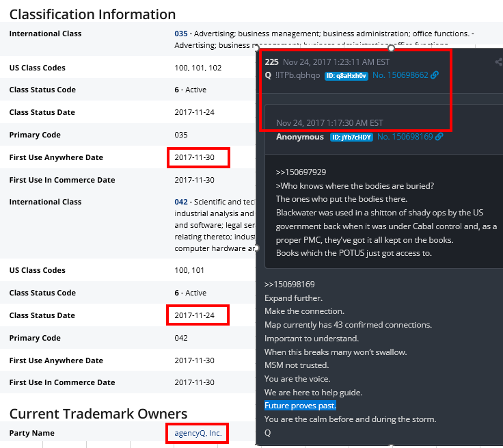Image resolution: width=503 pixels, height=448 pixels.
Task: Select the highlighted 'Future proves past.' text
Action: [300, 406]
